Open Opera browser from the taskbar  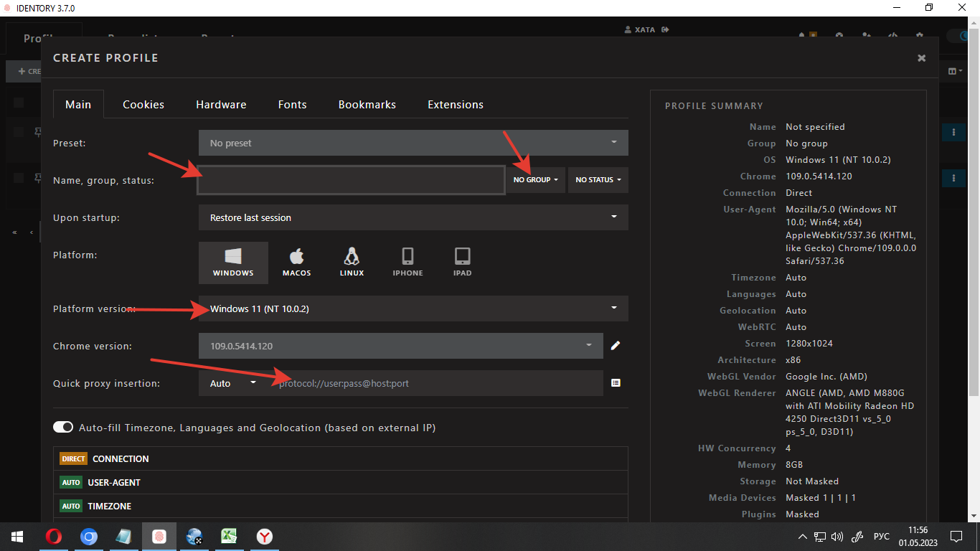[x=53, y=537]
